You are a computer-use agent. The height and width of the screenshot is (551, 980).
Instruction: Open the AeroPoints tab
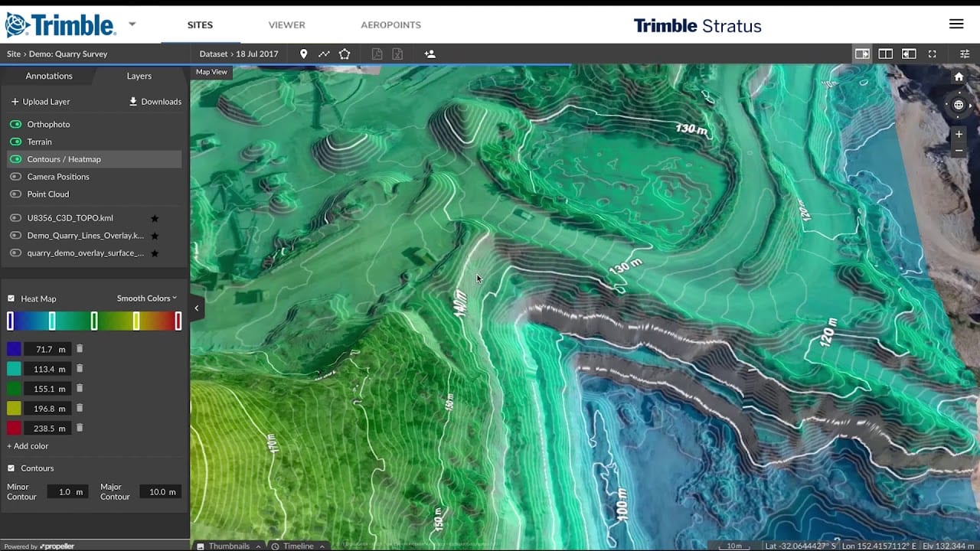(x=391, y=25)
